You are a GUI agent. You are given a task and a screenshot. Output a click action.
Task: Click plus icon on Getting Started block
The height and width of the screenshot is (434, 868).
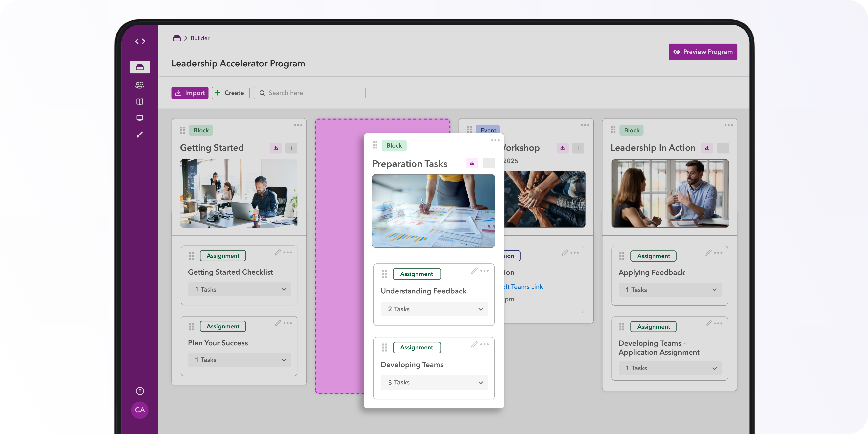point(291,148)
